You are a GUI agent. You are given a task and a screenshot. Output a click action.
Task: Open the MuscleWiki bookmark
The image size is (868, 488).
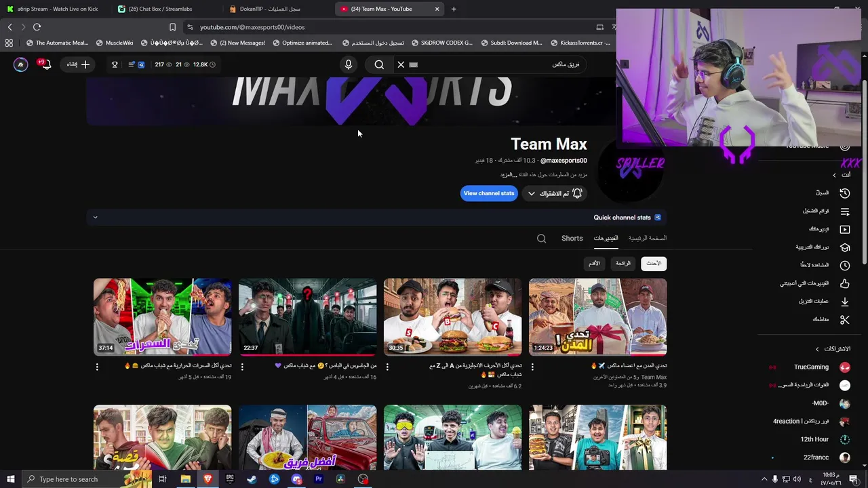coord(115,43)
